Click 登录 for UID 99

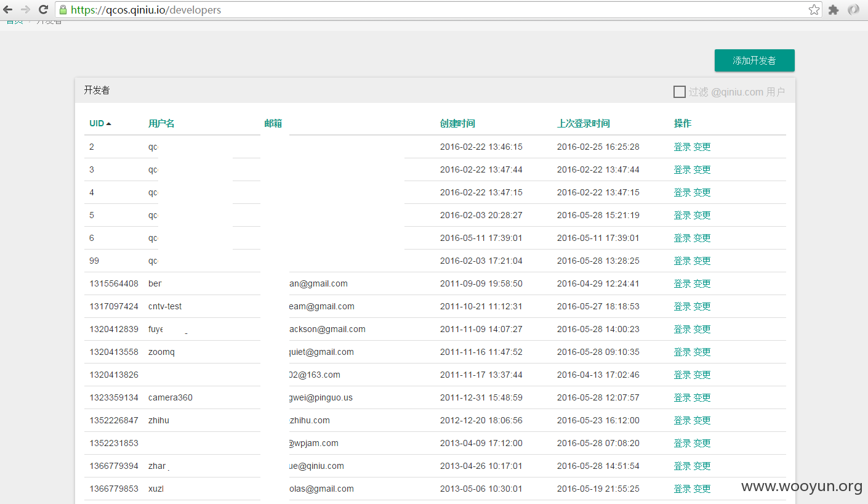pos(682,261)
